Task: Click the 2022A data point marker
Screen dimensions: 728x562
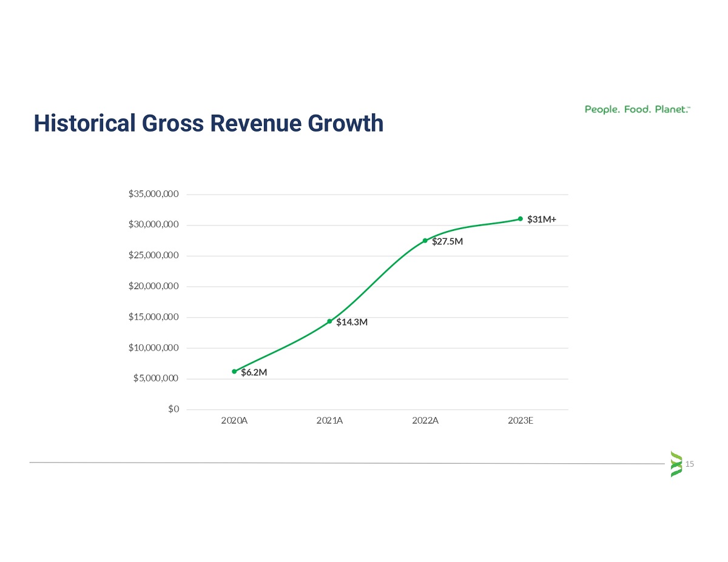Action: point(425,241)
